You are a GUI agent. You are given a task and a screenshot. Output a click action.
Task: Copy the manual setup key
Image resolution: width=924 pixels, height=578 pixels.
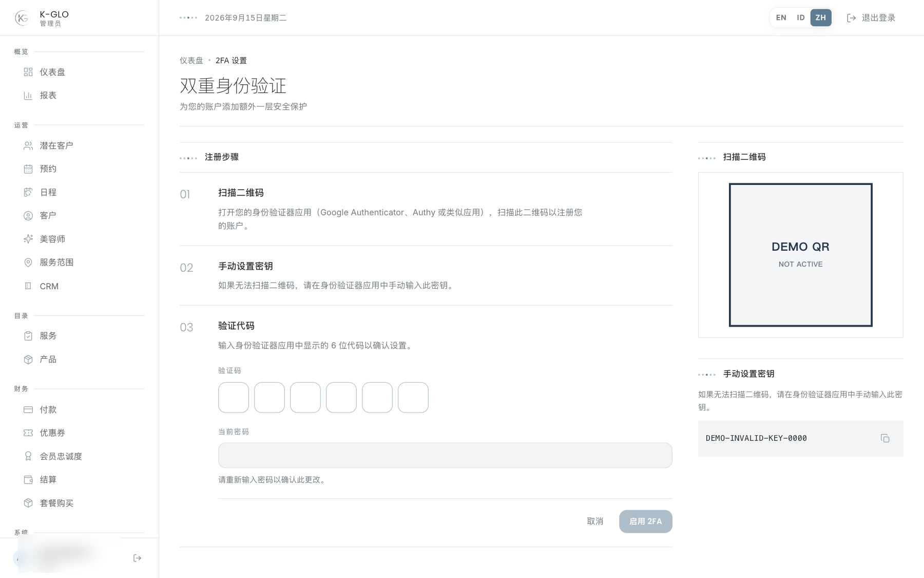coord(885,438)
